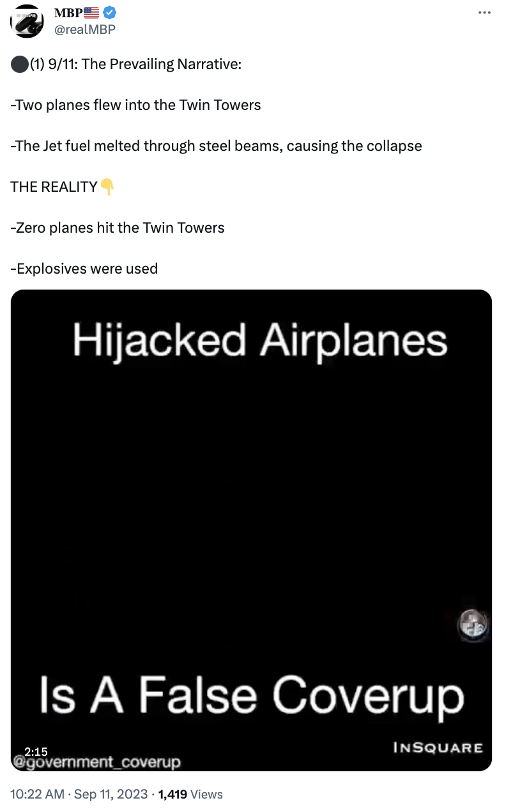Click the blue verified checkmark badge

(110, 13)
